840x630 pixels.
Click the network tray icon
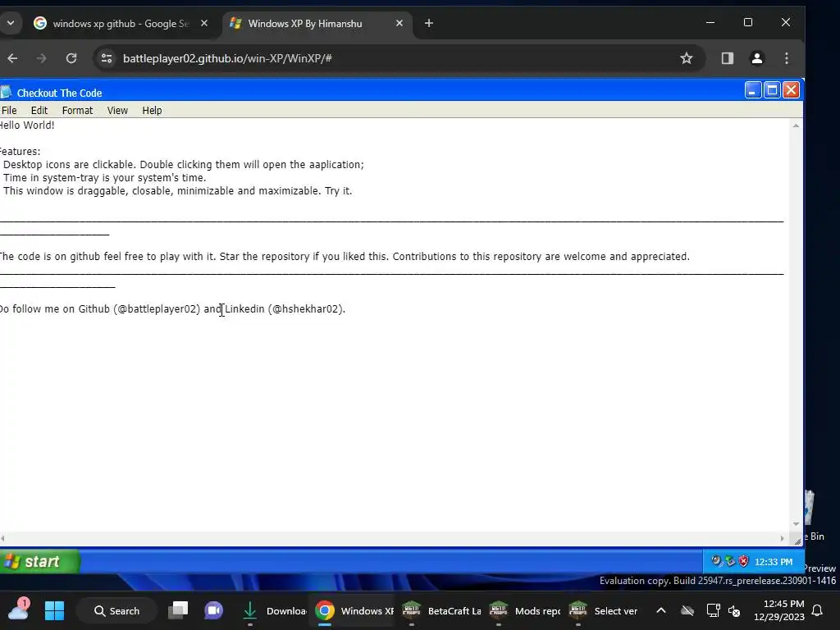[713, 610]
